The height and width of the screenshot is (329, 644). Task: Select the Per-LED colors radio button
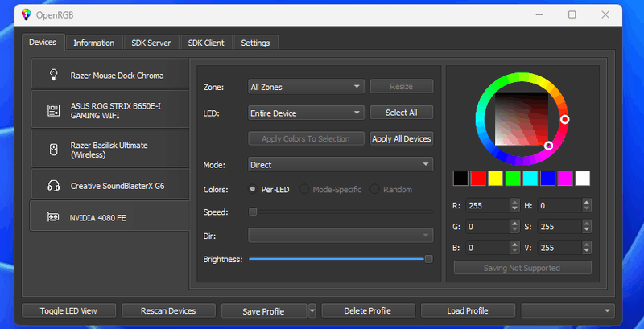point(254,190)
